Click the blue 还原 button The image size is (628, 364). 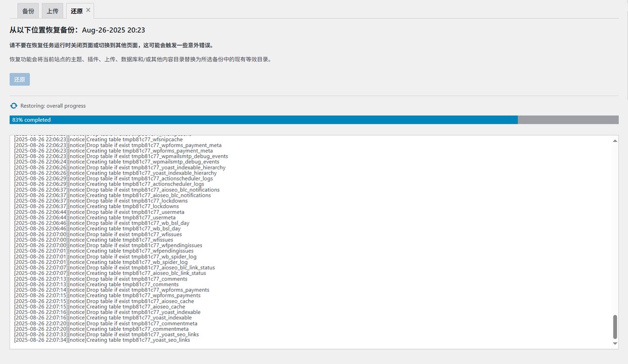click(x=20, y=79)
